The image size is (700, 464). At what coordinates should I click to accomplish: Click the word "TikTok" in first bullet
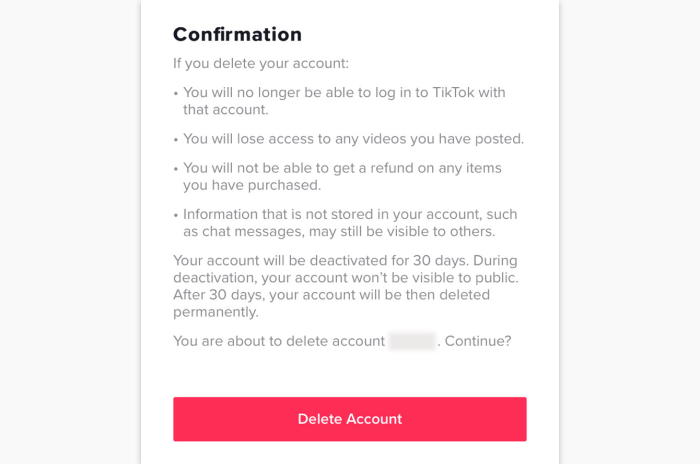click(483, 92)
